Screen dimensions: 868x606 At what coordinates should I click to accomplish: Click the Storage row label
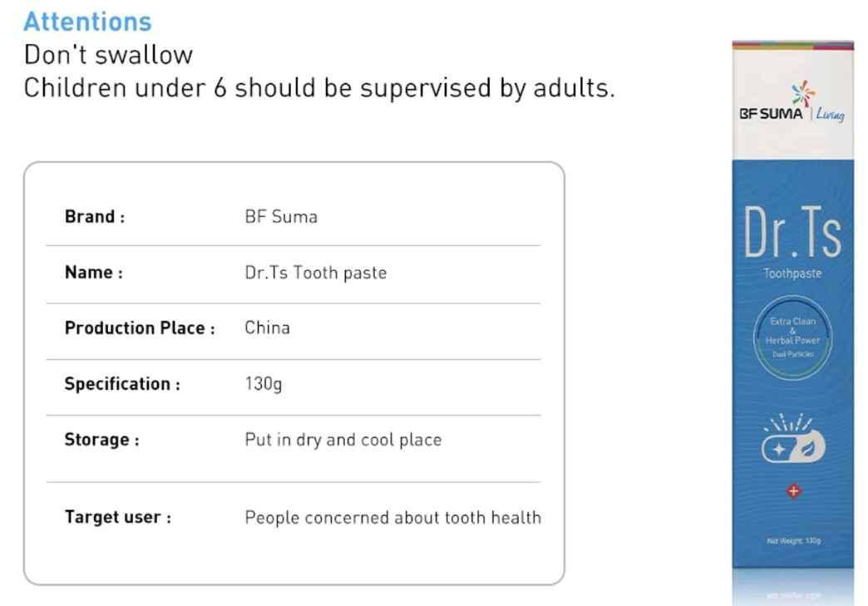click(x=101, y=440)
